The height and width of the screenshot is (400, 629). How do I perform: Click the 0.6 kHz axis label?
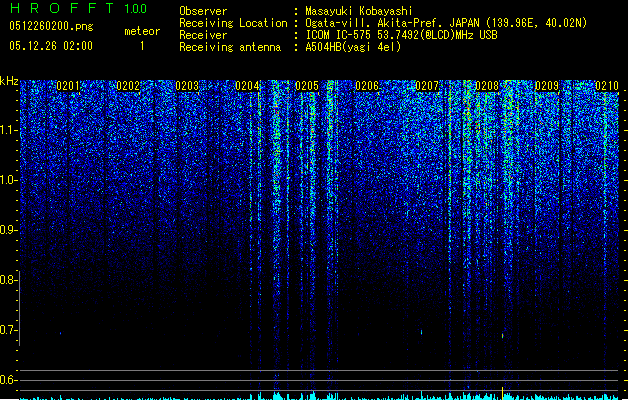[8, 380]
